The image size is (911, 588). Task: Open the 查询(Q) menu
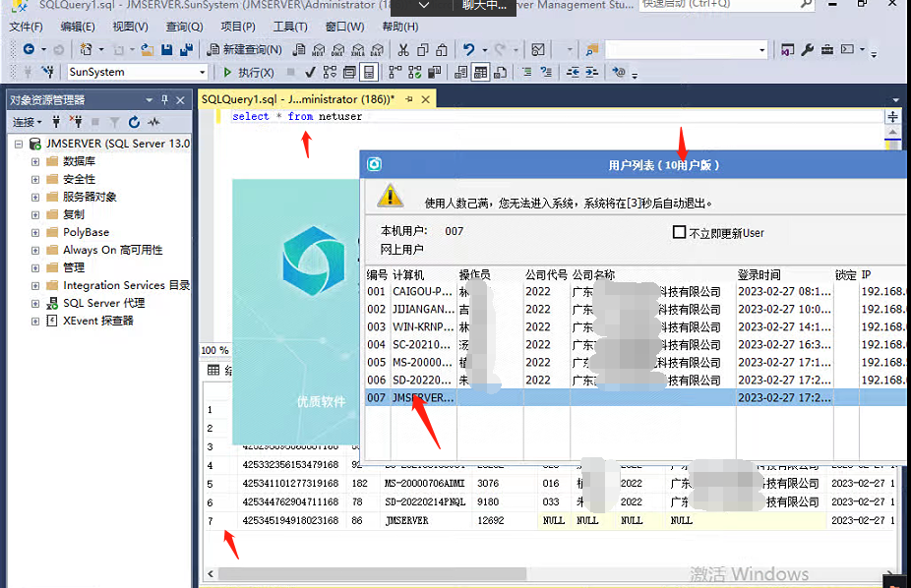[184, 27]
